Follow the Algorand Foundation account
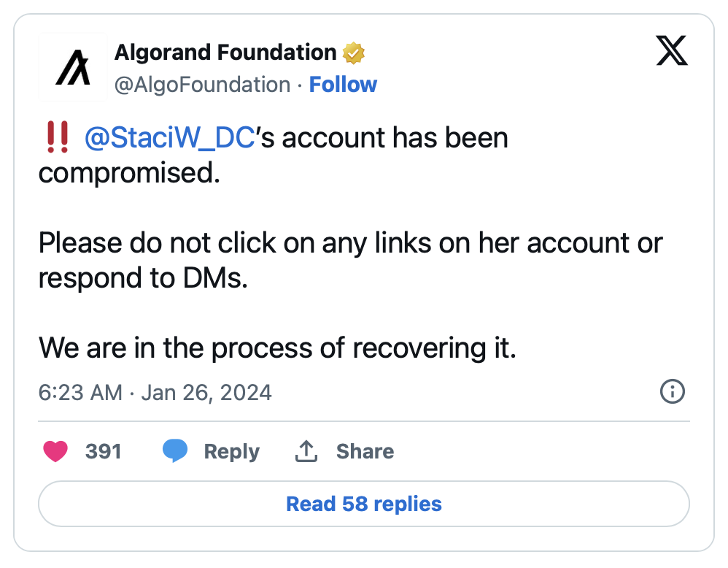The height and width of the screenshot is (568, 728). [x=343, y=85]
